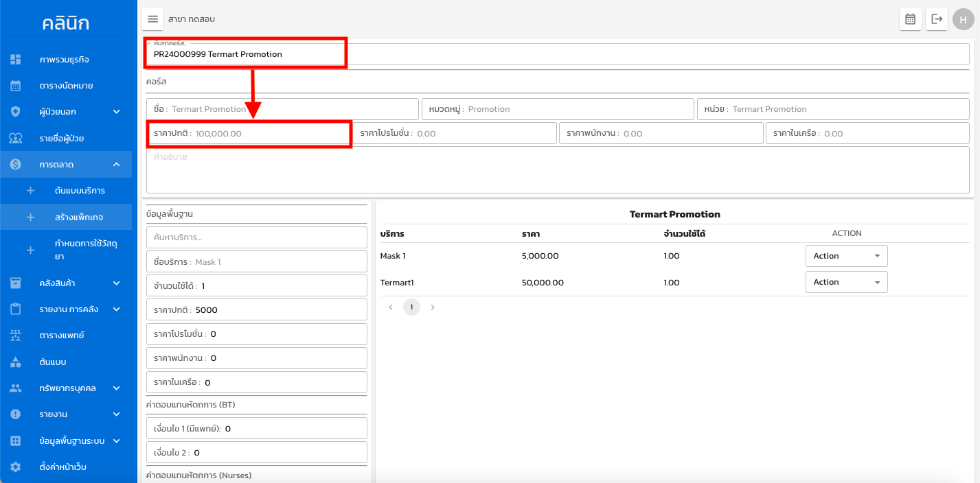
Task: Expand the ผู้ป่วยนอก submenu chevron
Action: coord(117,112)
